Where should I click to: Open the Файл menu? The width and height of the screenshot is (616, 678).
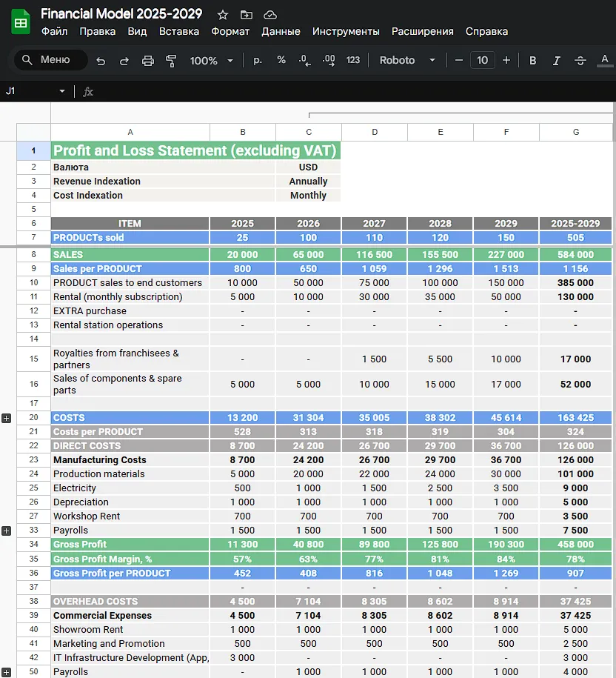click(x=55, y=32)
